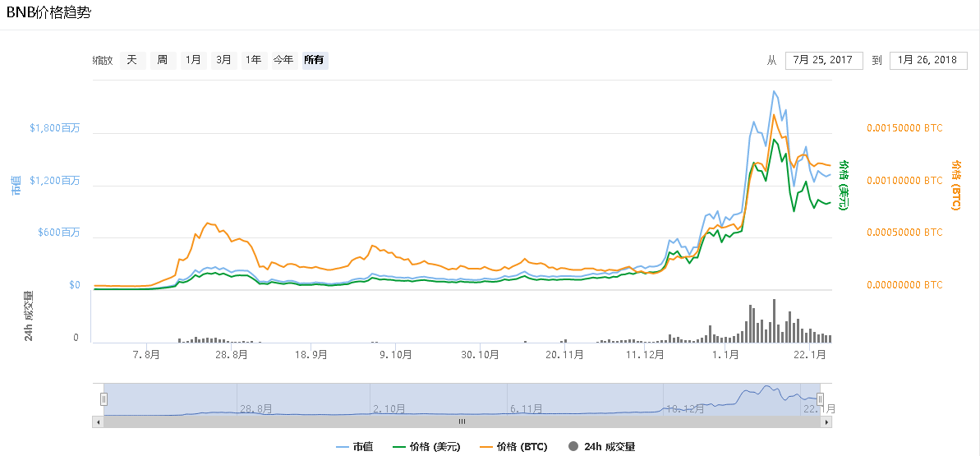Click the 18.9月 date tick label
Viewport: 980px width, 456px height.
(311, 354)
